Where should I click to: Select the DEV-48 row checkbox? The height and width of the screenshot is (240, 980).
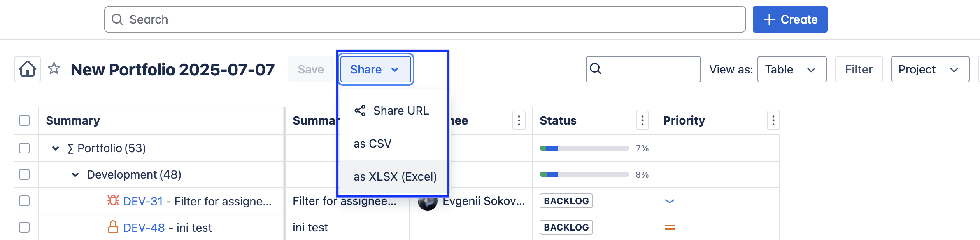click(x=24, y=227)
